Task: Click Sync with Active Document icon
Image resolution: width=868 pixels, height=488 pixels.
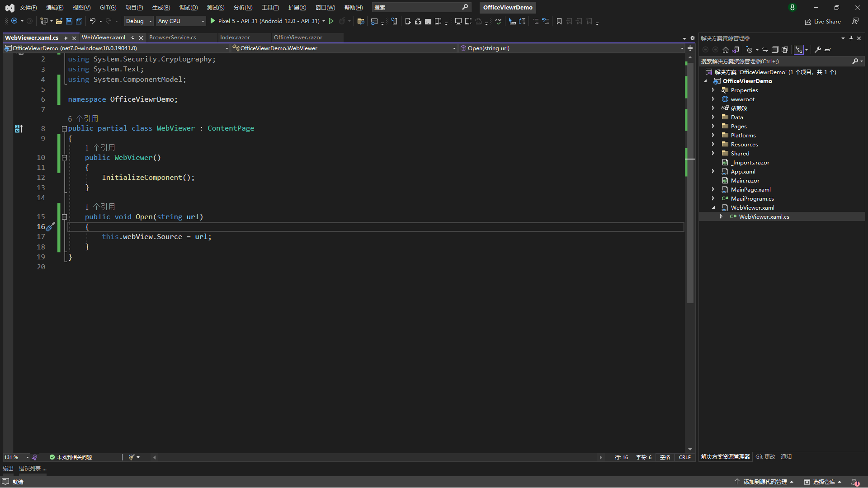Action: tap(765, 50)
